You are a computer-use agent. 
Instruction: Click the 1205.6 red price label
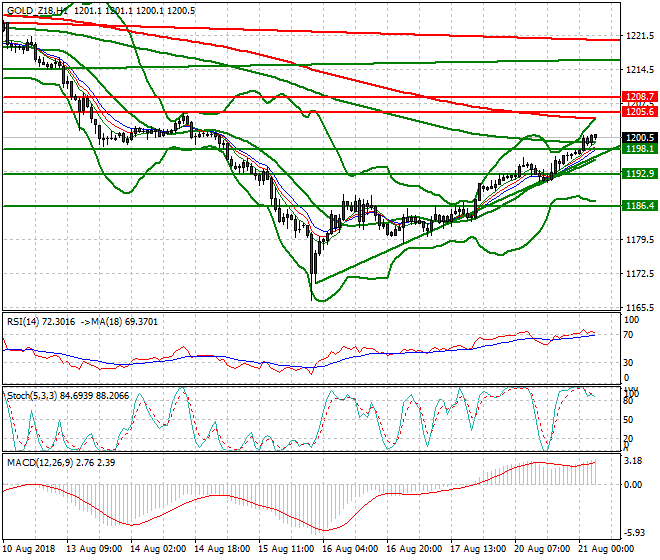point(639,112)
